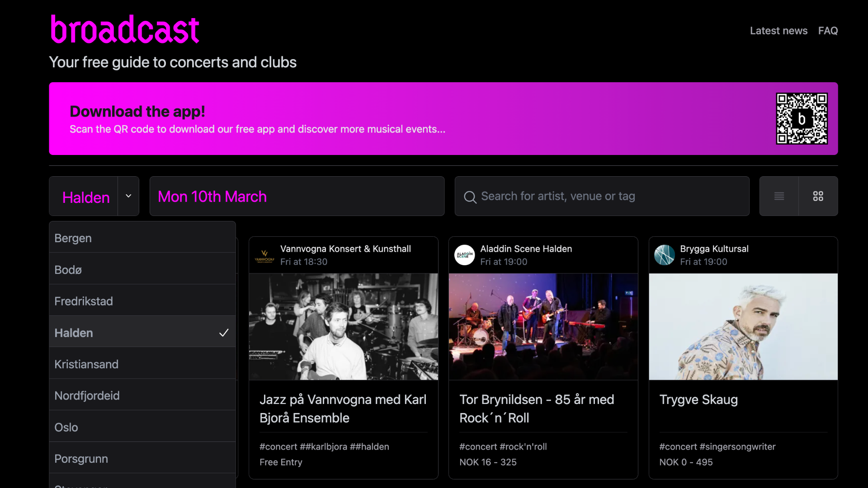The width and height of the screenshot is (868, 488).
Task: Click Brygga Kultursal venue avatar
Action: [664, 255]
